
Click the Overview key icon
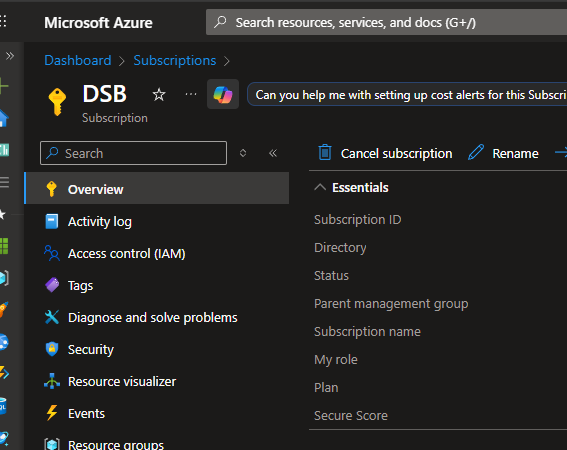tap(52, 189)
